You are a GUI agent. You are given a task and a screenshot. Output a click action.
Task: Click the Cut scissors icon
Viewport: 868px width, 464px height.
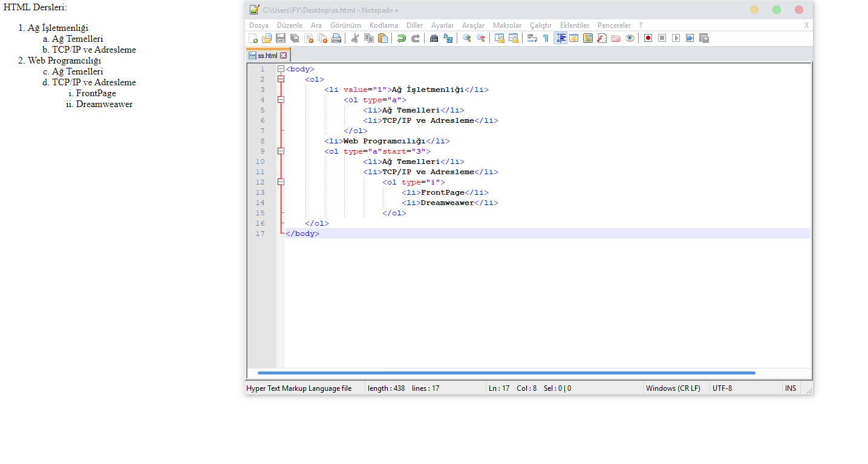coord(354,38)
